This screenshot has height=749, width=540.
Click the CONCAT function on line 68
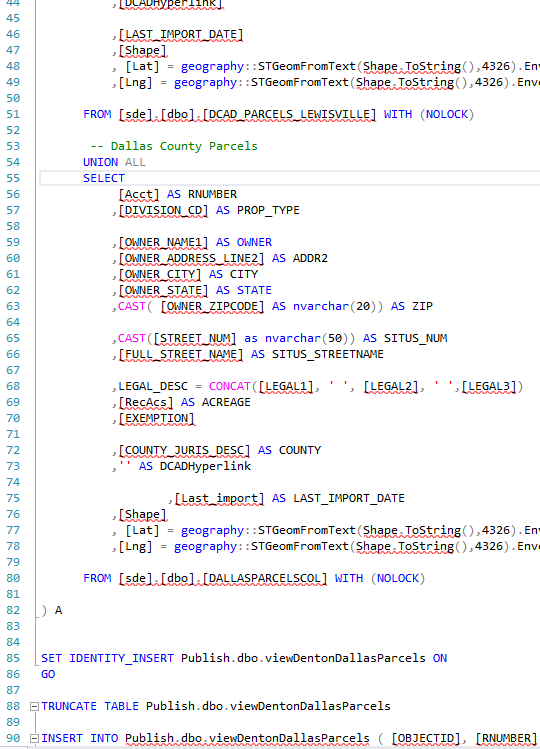(230, 386)
